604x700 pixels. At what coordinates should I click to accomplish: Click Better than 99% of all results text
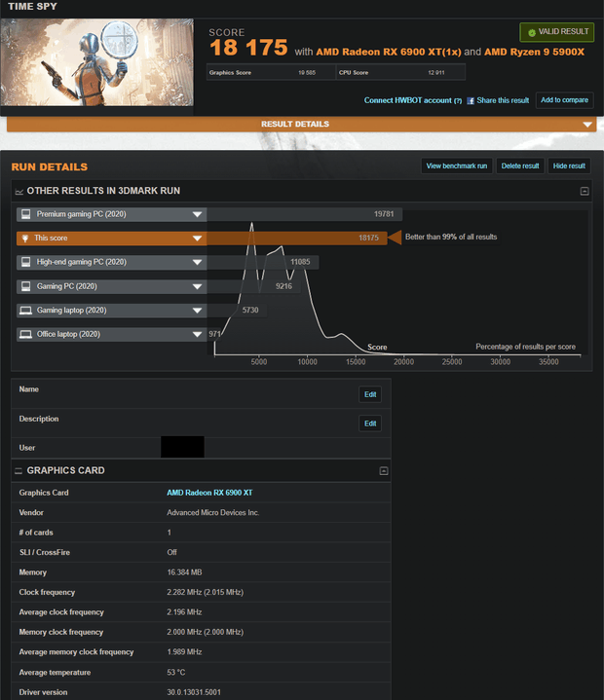click(451, 237)
